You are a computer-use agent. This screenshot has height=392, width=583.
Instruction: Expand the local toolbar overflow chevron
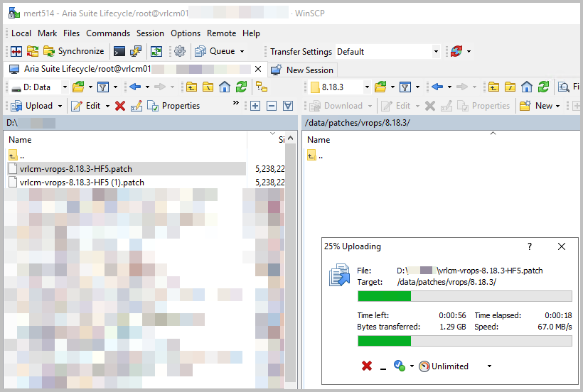pos(236,103)
